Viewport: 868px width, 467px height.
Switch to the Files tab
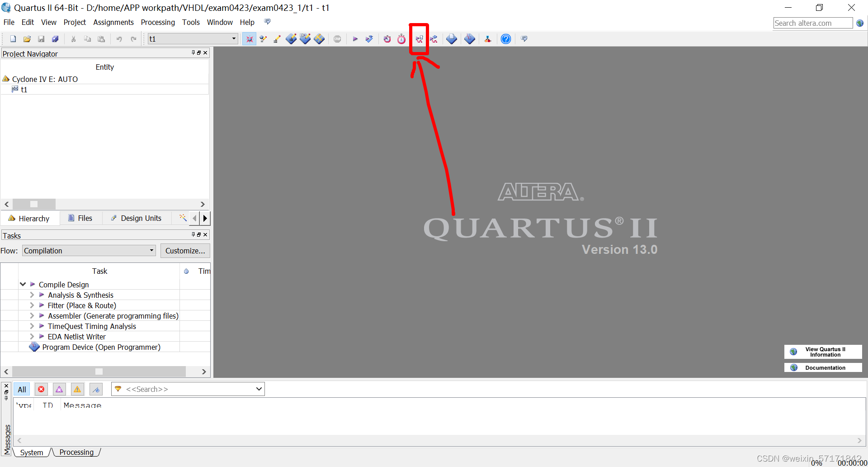click(x=80, y=218)
